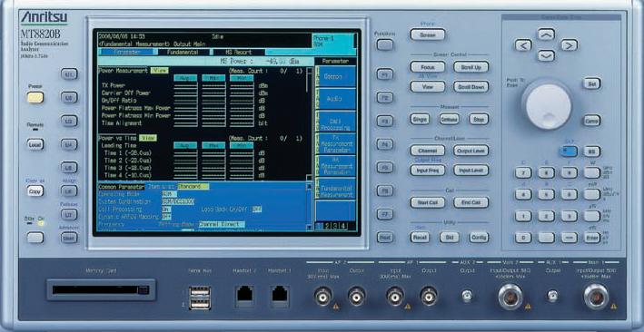Select the Common softkey menu item
The image size is (644, 332).
(335, 76)
